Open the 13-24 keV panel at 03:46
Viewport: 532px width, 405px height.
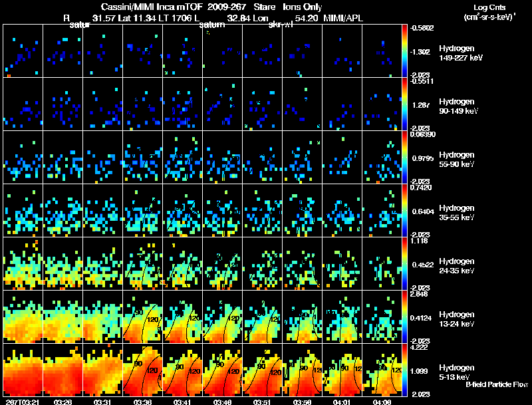pyautogui.click(x=223, y=317)
